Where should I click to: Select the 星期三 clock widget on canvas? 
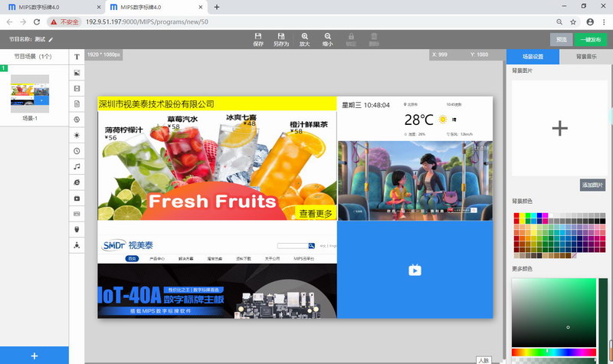(366, 105)
